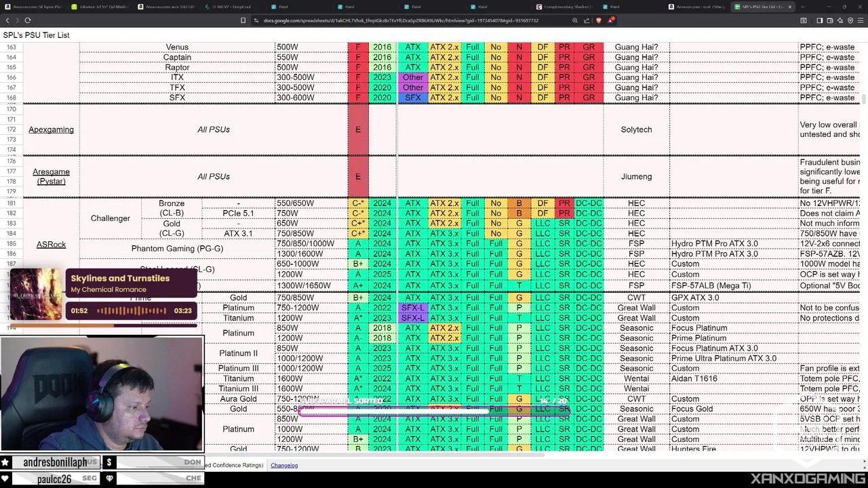868x488 pixels.
Task: Open the zoom magnifier icon in address bar
Action: click(575, 20)
